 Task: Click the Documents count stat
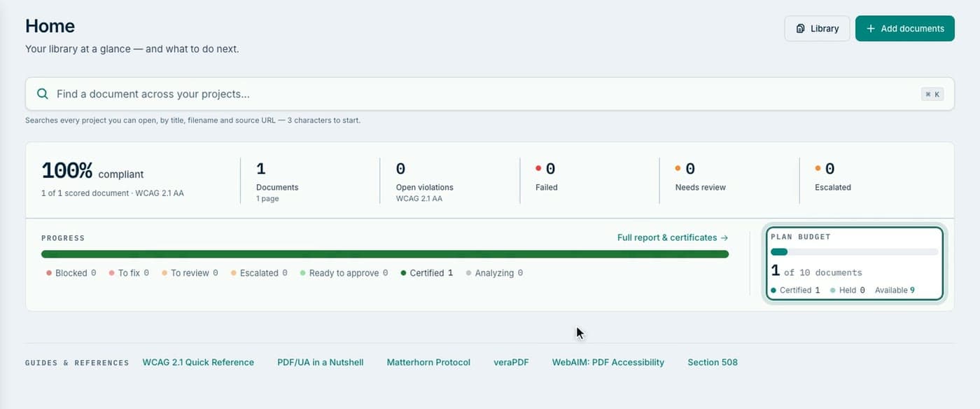pos(277,181)
